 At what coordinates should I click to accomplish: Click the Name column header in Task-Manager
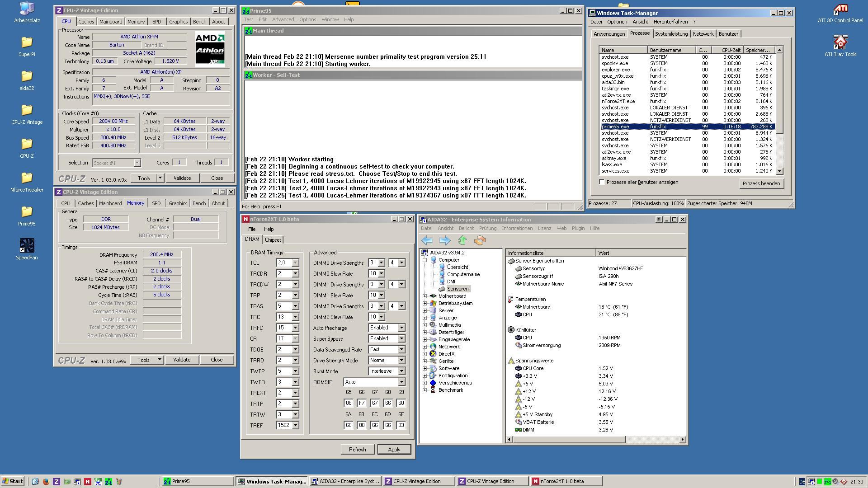click(x=623, y=50)
